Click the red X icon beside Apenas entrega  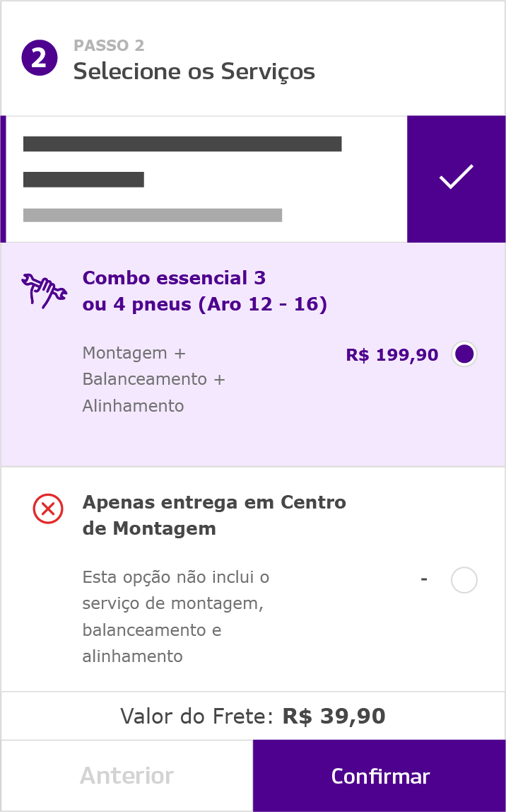pos(48,509)
